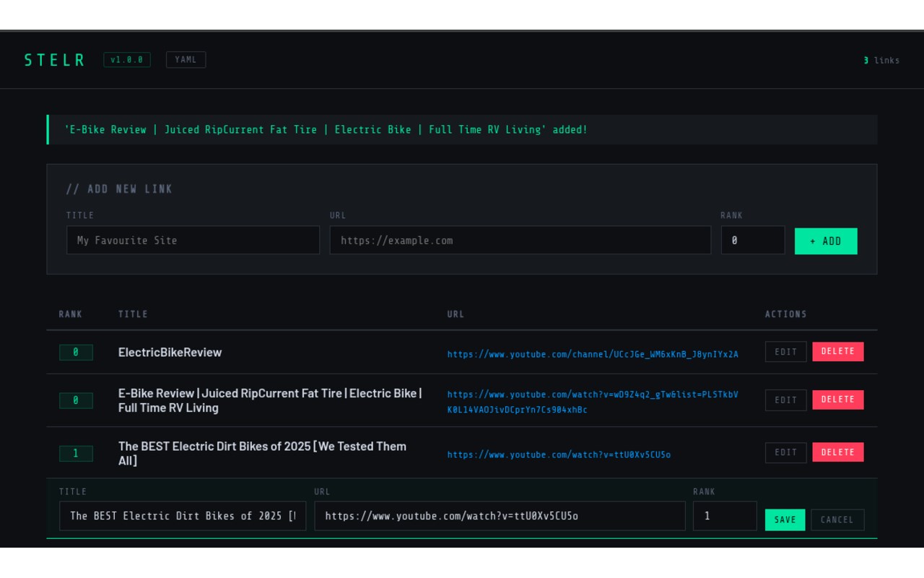Click the rank badge for ElectricBikeReview
The image size is (924, 578).
coord(76,353)
